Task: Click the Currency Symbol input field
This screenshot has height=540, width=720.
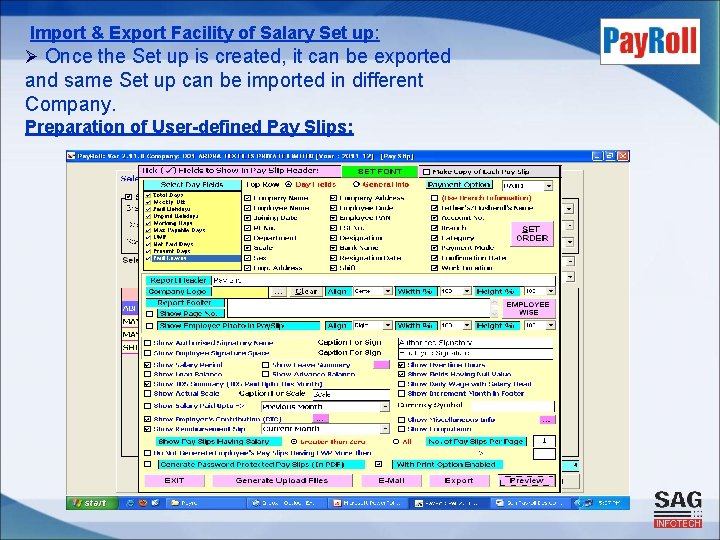Action: pyautogui.click(x=512, y=406)
